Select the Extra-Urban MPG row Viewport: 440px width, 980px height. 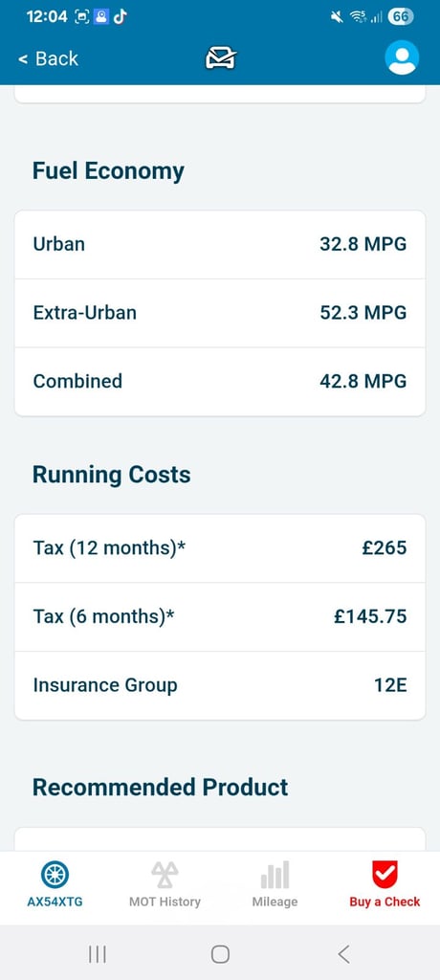click(220, 313)
